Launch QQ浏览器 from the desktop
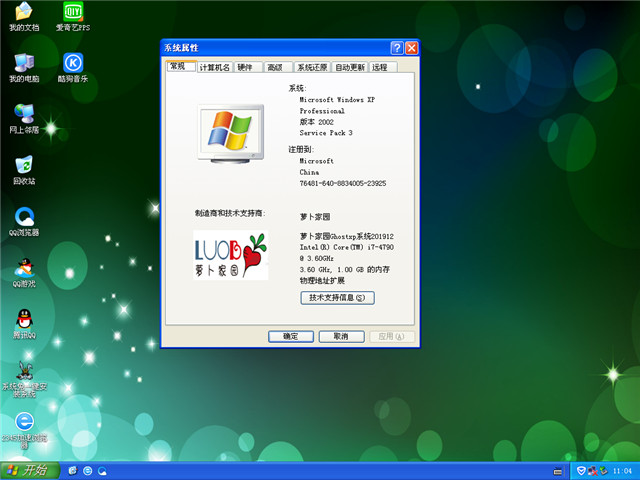Viewport: 640px width, 480px height. tap(24, 222)
